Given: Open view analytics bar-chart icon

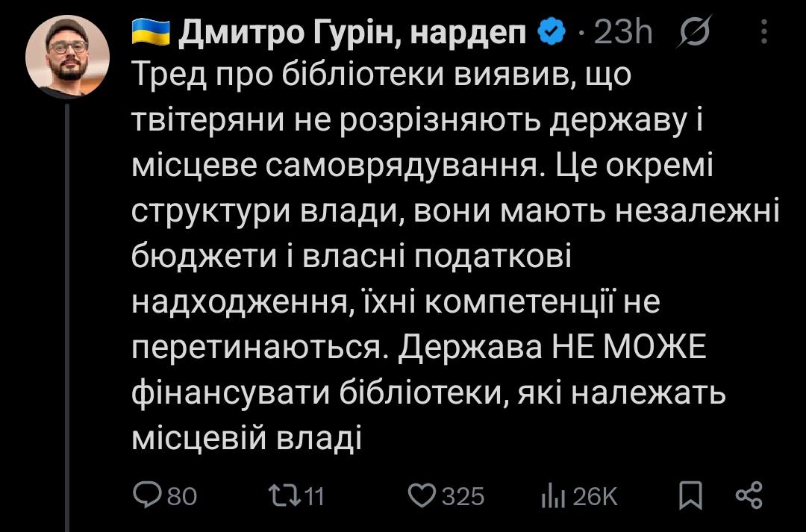Looking at the screenshot, I should coord(552,495).
